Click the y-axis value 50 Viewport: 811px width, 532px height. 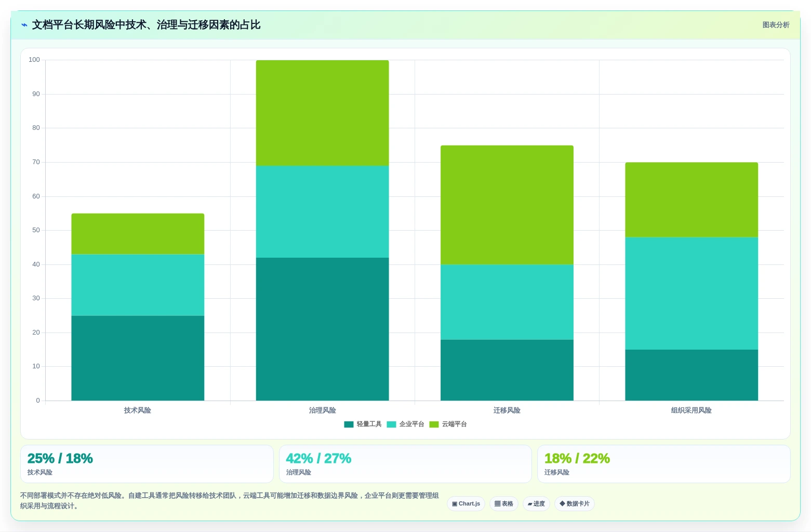click(36, 230)
